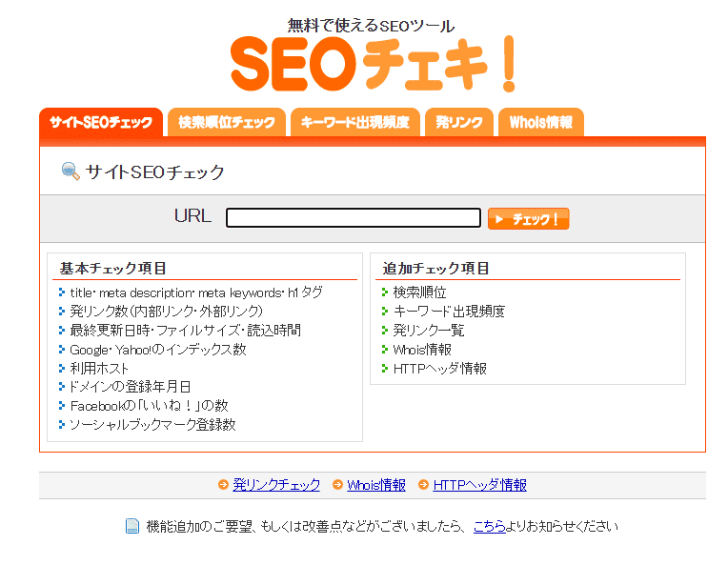Follow the 発リンクチェック link
Viewport: 728px width, 565px height.
(276, 485)
